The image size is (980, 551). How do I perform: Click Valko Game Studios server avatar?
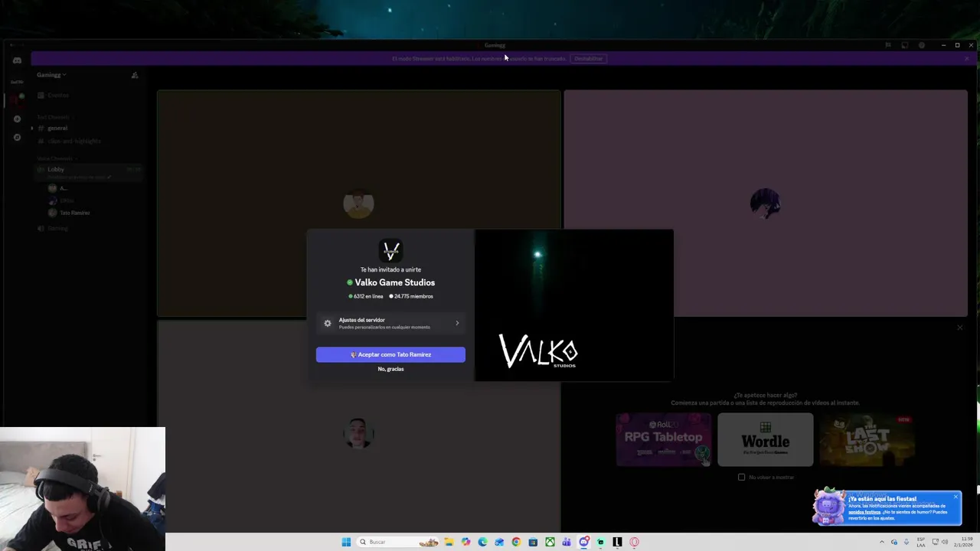click(390, 250)
